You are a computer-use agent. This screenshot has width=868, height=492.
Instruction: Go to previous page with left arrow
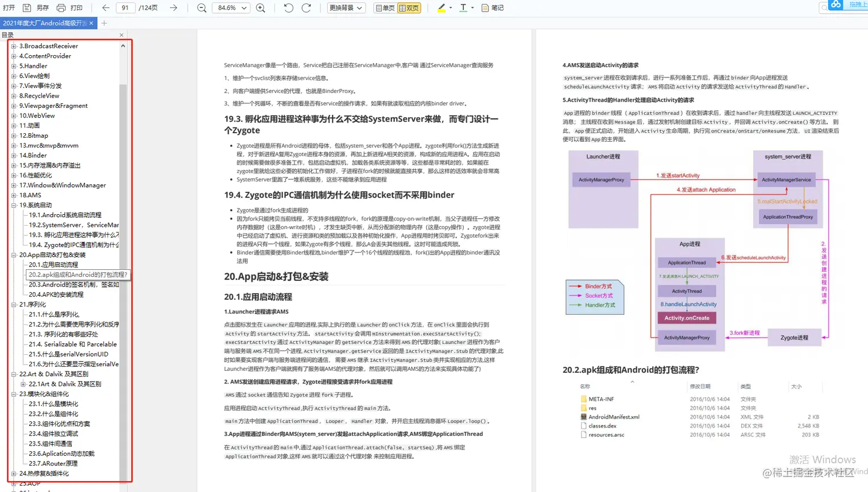(106, 8)
